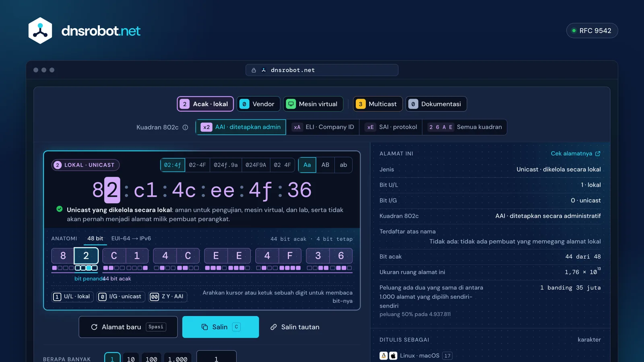
Task: Select the Vendor address type
Action: (258, 104)
